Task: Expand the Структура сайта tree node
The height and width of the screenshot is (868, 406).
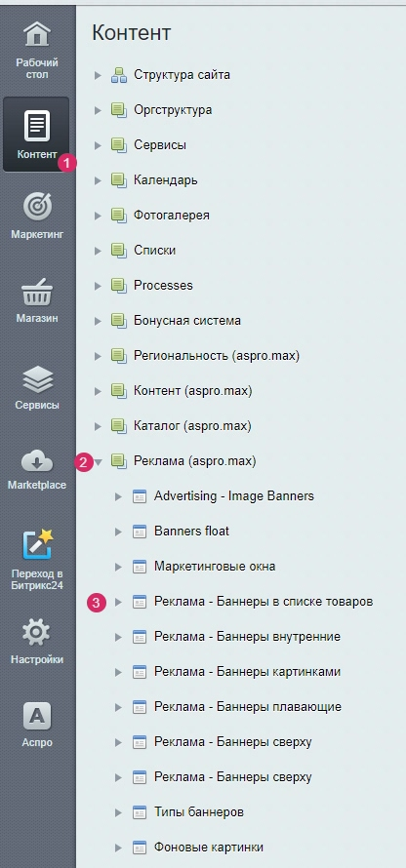Action: click(98, 75)
